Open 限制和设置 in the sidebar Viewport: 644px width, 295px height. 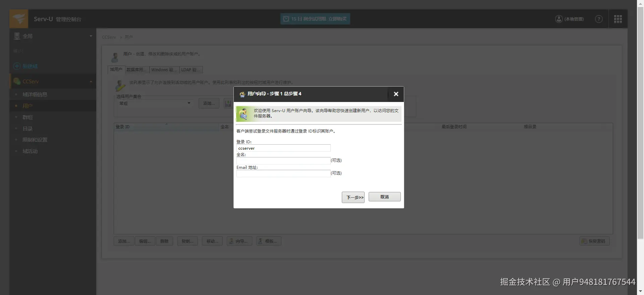click(35, 140)
